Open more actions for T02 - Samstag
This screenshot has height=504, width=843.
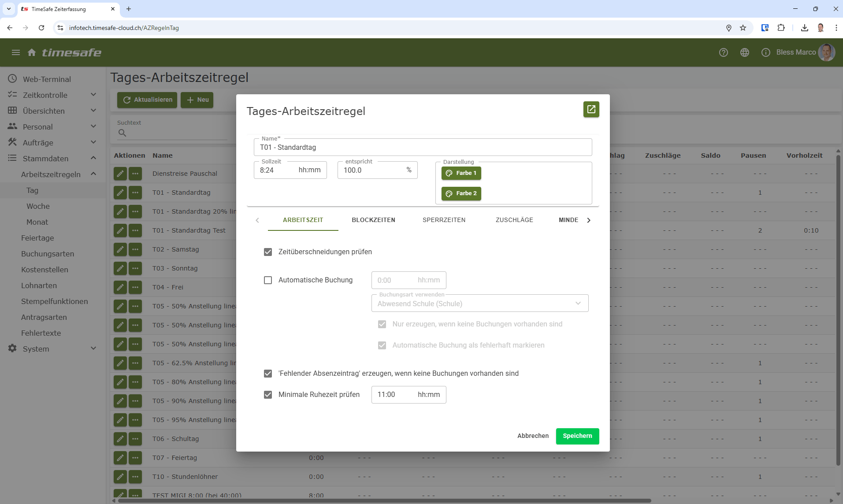click(x=135, y=249)
